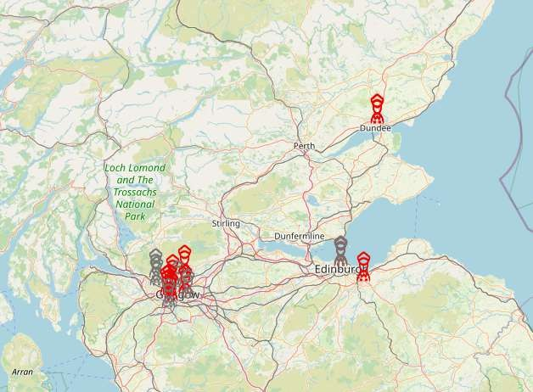Image resolution: width=533 pixels, height=392 pixels.
Task: Select the grey marker west of Glasgow
Action: pyautogui.click(x=155, y=266)
